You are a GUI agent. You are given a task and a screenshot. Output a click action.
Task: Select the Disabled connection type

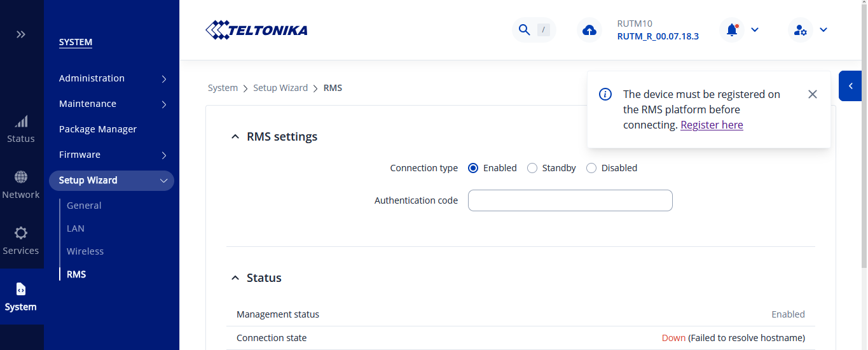pos(591,168)
